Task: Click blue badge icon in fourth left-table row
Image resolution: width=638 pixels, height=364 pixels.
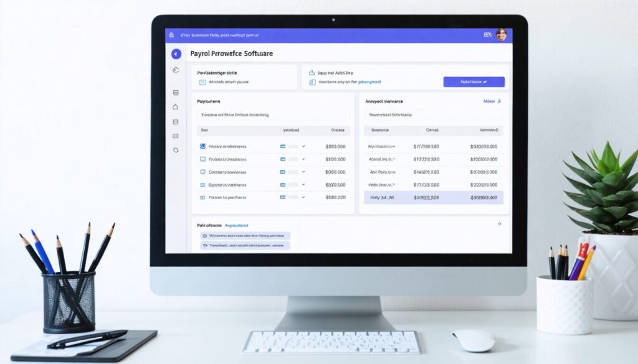Action: click(283, 185)
